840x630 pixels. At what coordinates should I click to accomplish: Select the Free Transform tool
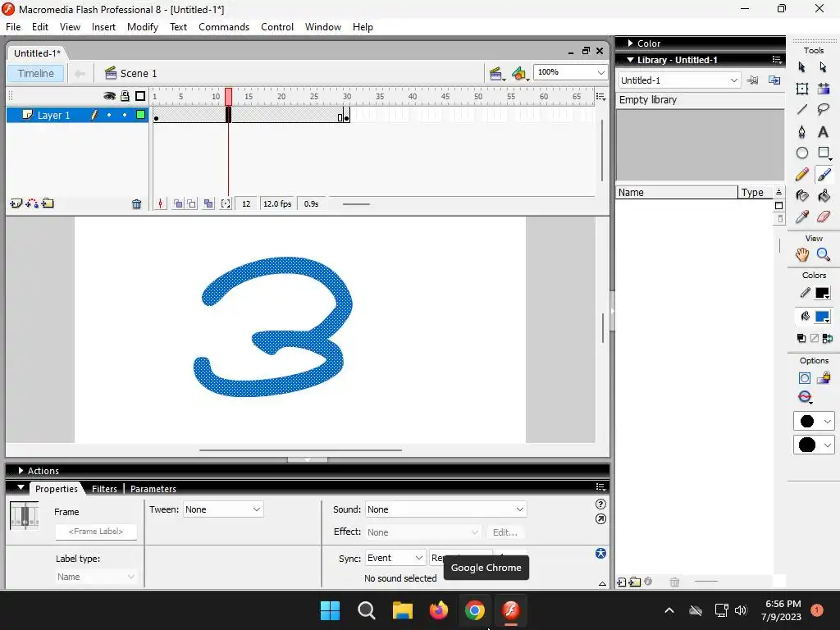click(801, 89)
